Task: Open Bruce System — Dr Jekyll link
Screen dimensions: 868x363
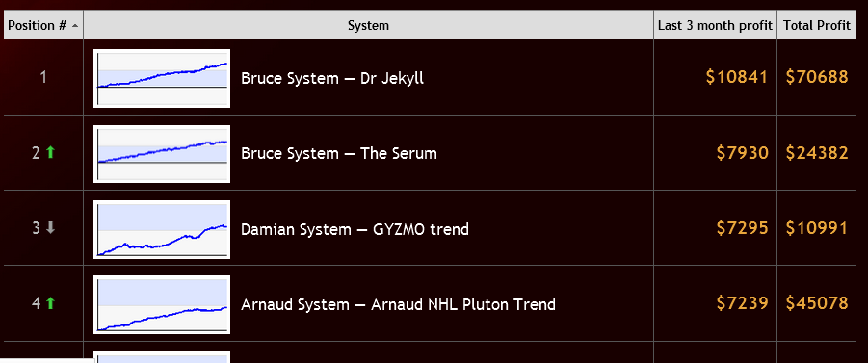Action: 332,78
